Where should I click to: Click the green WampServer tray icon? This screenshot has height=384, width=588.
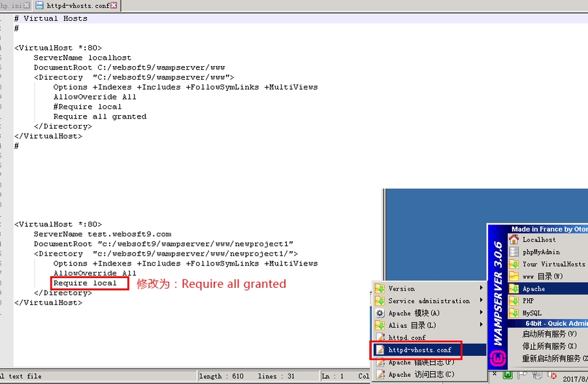click(x=507, y=375)
